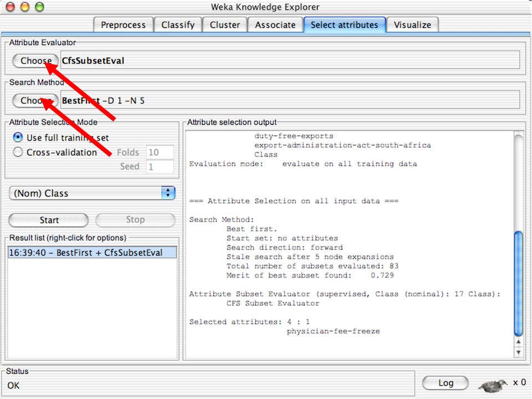Select the BestFirst + CfsSubsetEval result entry
Image resolution: width=532 pixels, height=399 pixels.
pos(92,253)
